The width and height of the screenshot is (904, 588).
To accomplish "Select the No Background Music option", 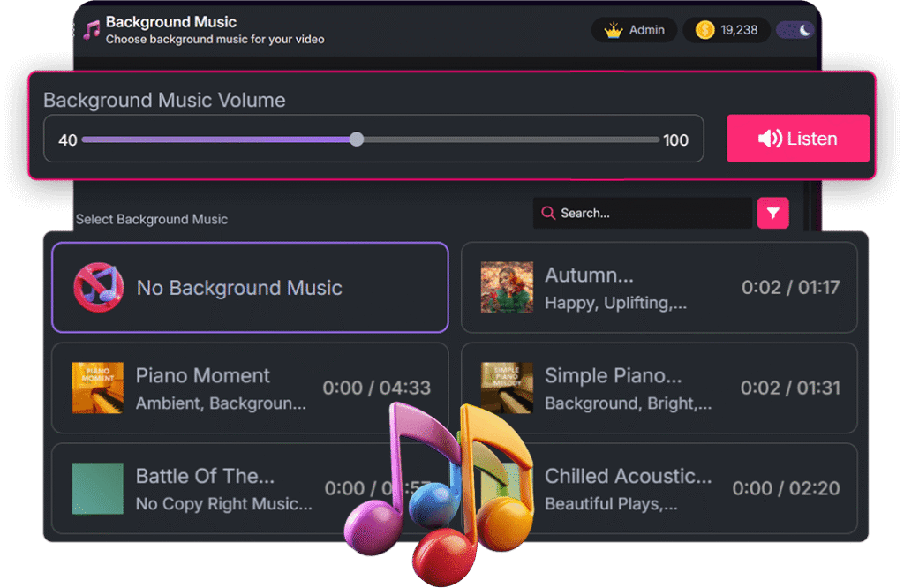I will pyautogui.click(x=250, y=288).
